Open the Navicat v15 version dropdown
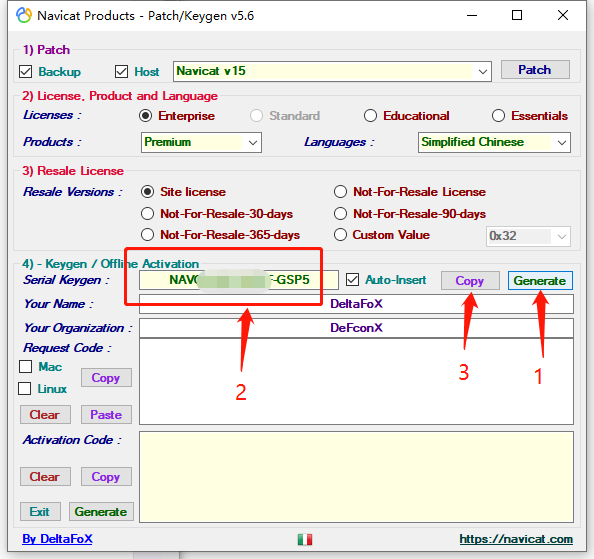 click(332, 71)
